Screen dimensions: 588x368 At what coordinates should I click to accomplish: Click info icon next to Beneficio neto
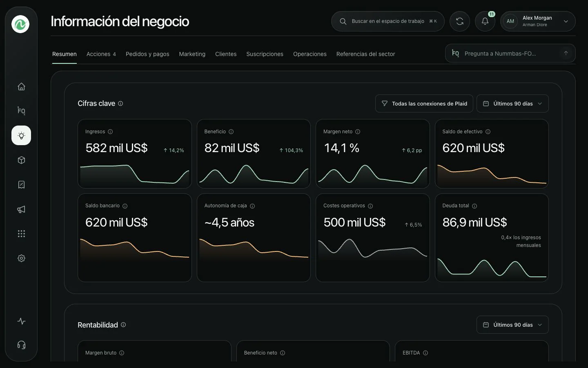[283, 353]
